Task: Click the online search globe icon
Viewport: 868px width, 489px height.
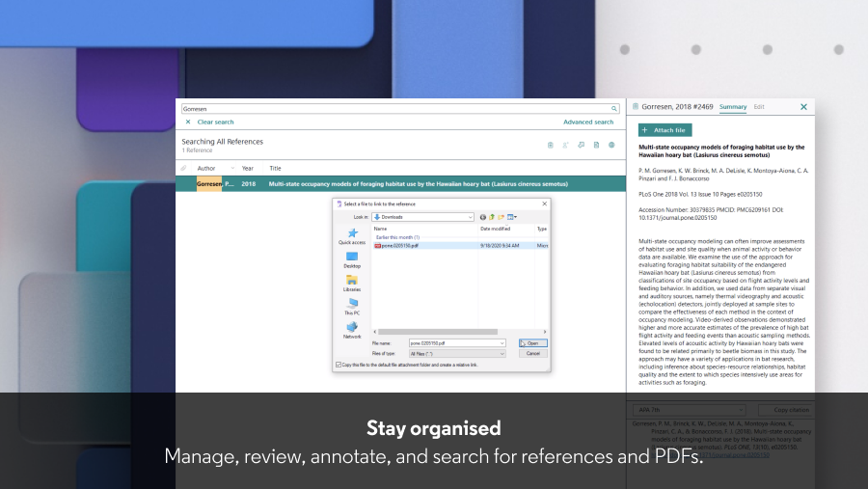Action: point(611,145)
